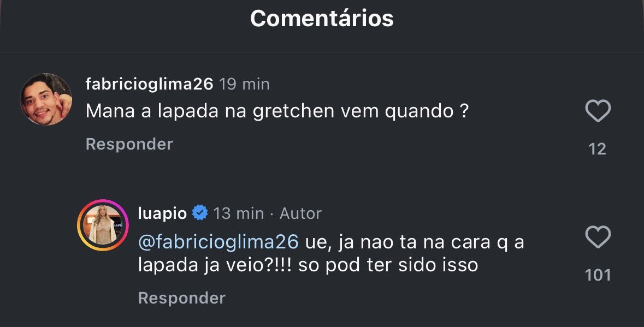Reply to luapio's comment using Responder
Viewport: 644px width, 327px height.
coord(182,298)
